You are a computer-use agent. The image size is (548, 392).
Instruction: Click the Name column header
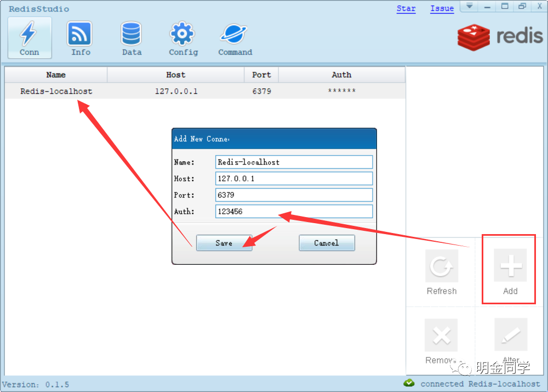click(x=56, y=75)
